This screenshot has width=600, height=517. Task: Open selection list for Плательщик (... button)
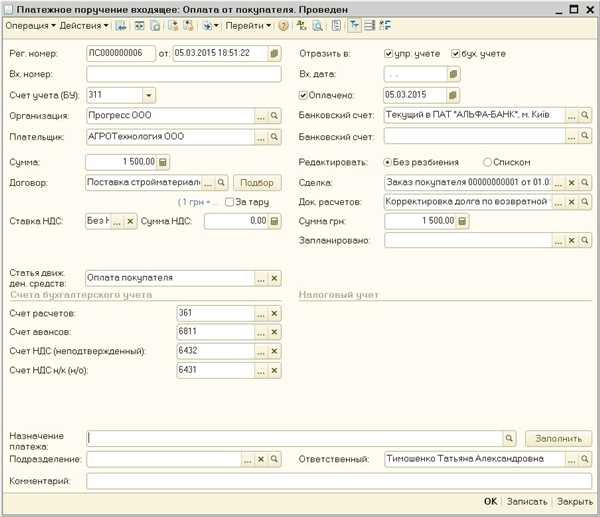click(261, 137)
